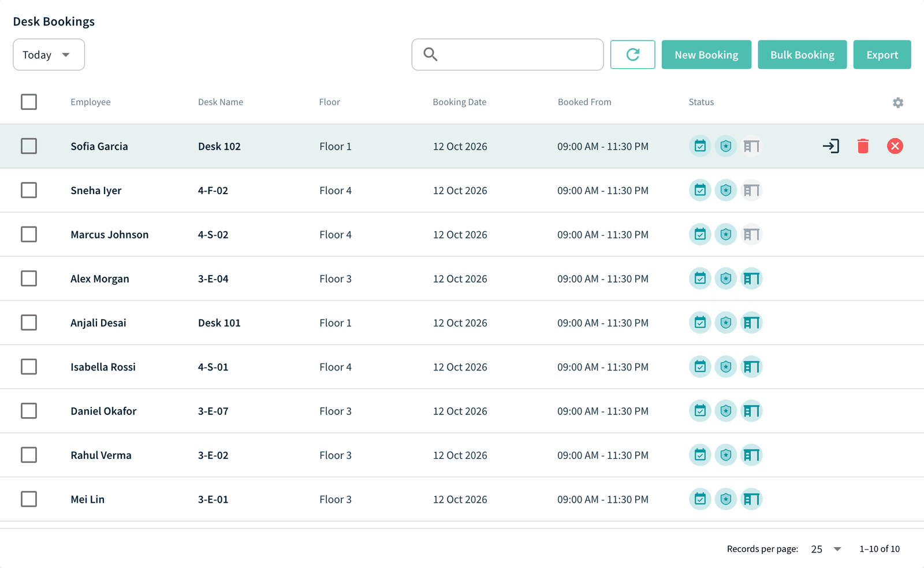924x568 pixels.
Task: Check in Sofia Garcia's booking
Action: 831,146
